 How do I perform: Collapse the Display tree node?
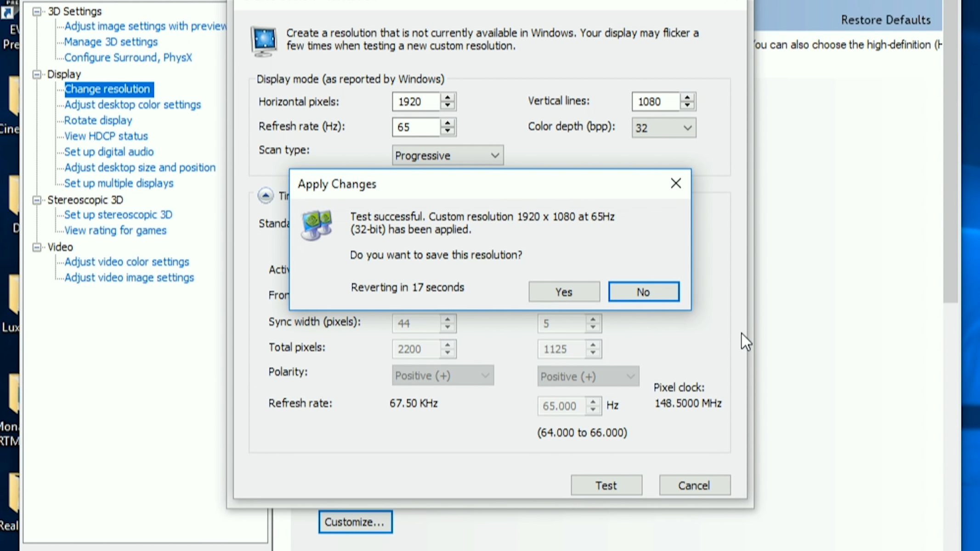(x=37, y=74)
